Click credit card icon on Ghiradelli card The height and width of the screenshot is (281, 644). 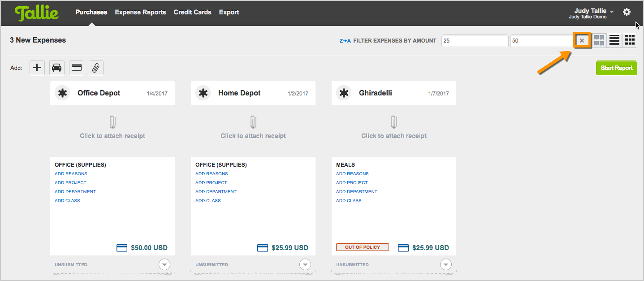pos(403,247)
